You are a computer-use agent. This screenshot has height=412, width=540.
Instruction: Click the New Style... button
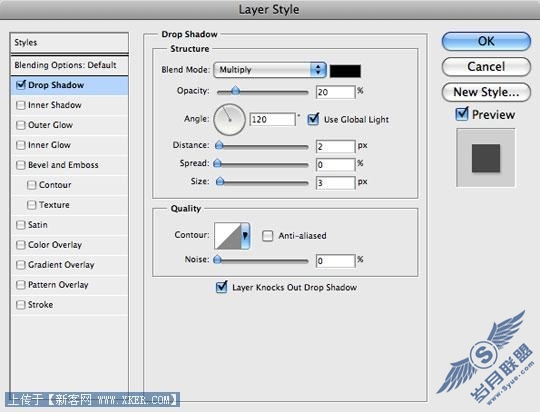coord(486,92)
